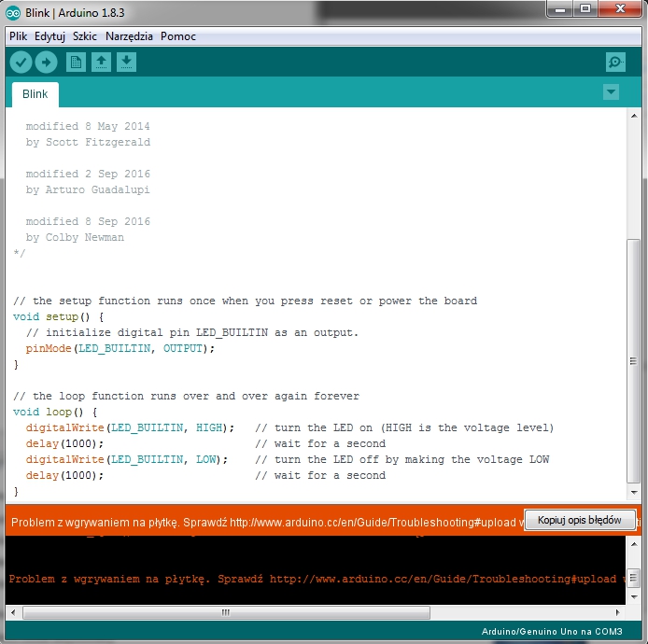Click the console error line text

317,579
